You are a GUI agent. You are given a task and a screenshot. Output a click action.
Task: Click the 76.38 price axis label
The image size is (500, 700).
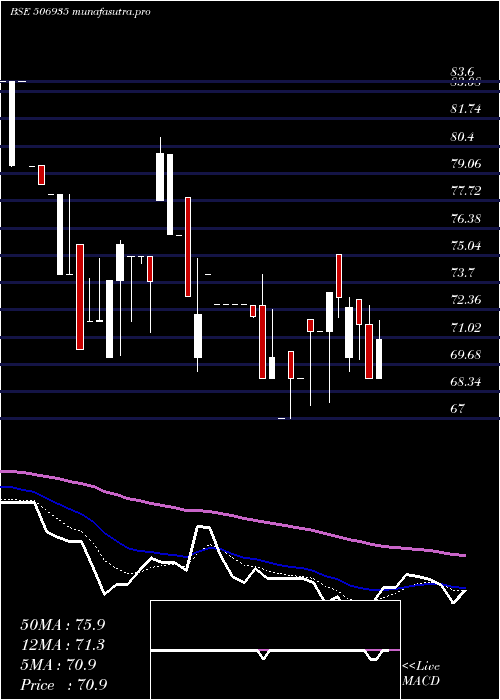pos(466,219)
